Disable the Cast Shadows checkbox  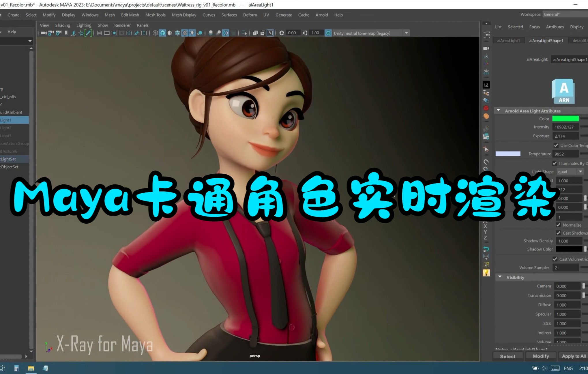559,233
